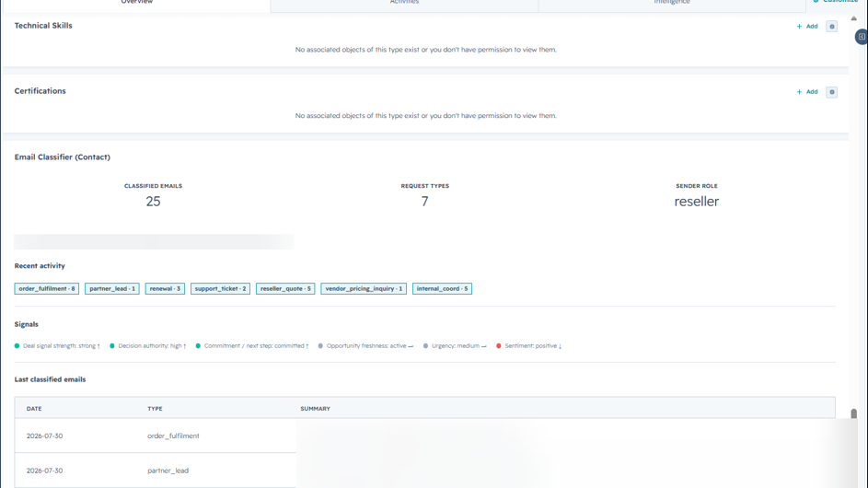Open Certifications settings gear
Image resolution: width=868 pixels, height=488 pixels.
pos(831,92)
